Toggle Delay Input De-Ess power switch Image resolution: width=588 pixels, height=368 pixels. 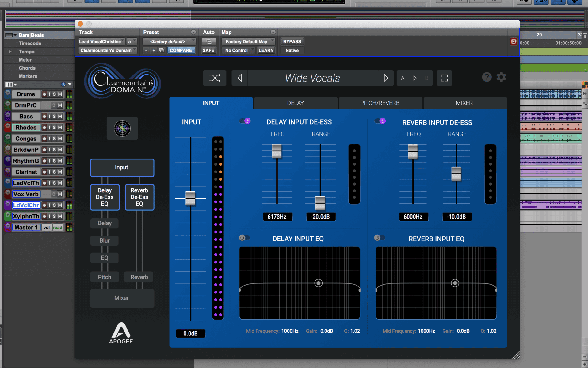(245, 121)
